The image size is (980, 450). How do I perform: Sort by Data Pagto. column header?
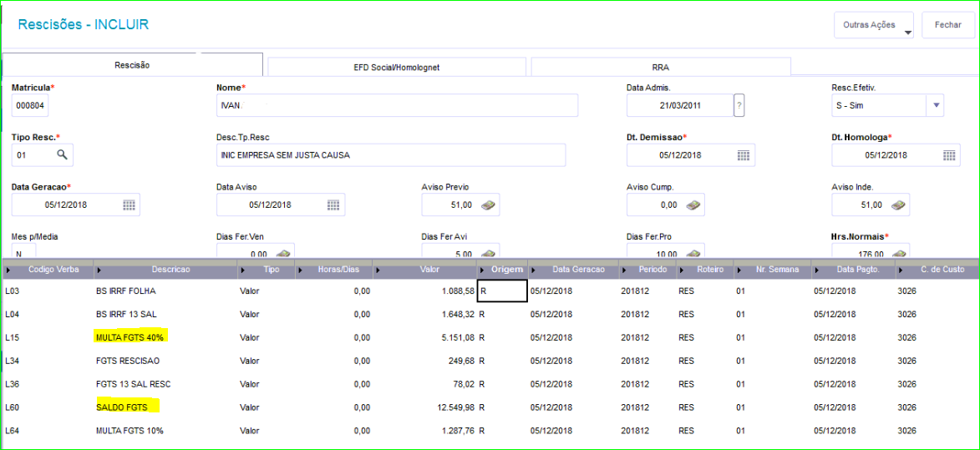(852, 269)
